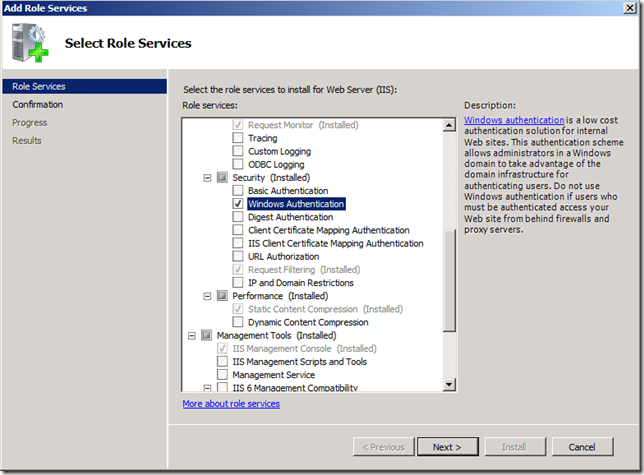Image resolution: width=644 pixels, height=475 pixels.
Task: Enable Dynamic Content Compression checkbox
Action: coord(238,323)
